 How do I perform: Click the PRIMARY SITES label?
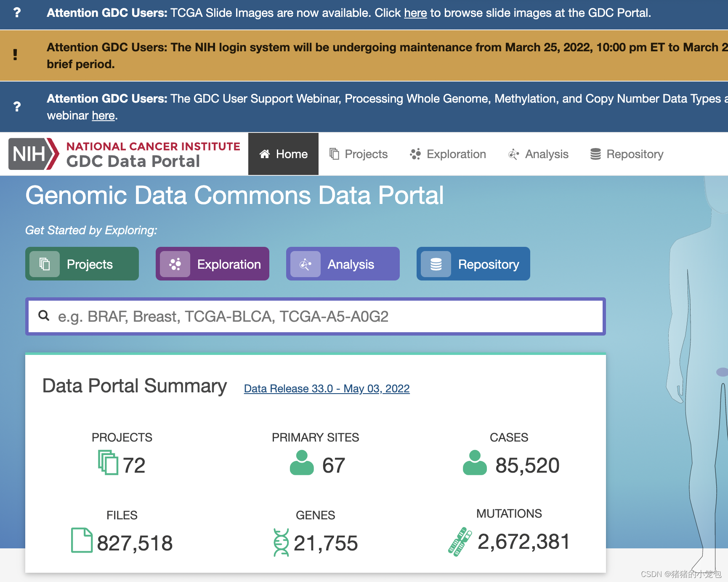click(316, 437)
